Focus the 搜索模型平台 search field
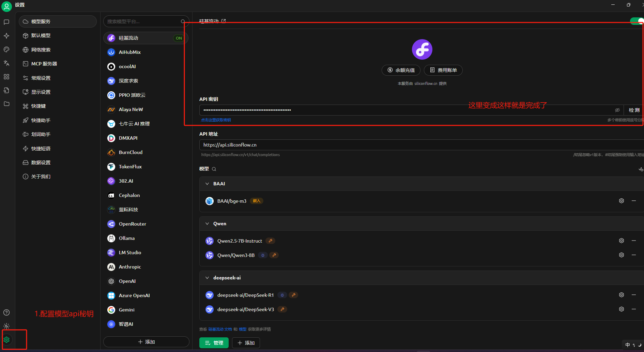Image resolution: width=644 pixels, height=352 pixels. (146, 21)
